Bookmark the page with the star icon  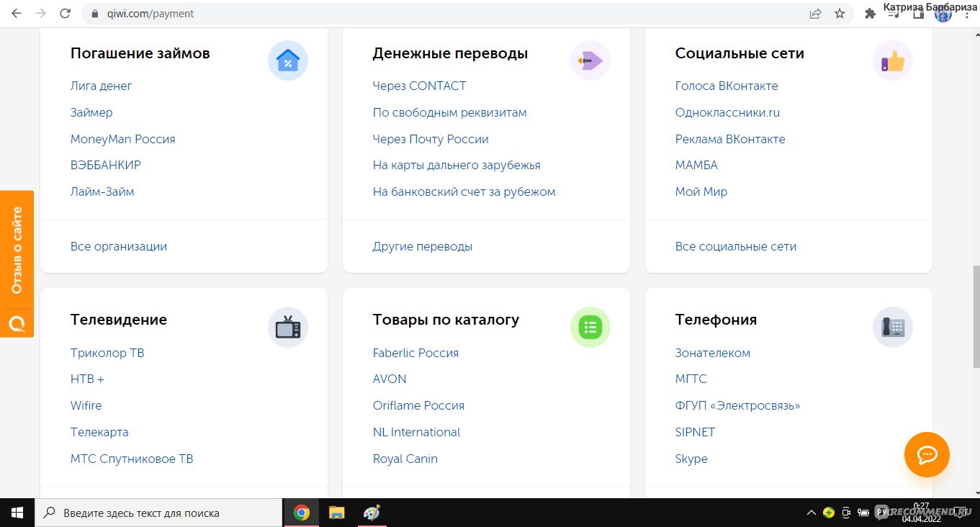click(x=840, y=14)
